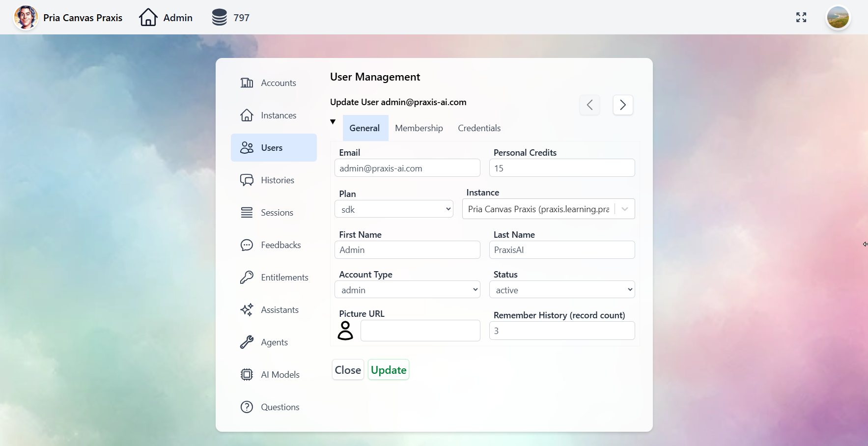Focus the Picture URL field

click(x=420, y=331)
